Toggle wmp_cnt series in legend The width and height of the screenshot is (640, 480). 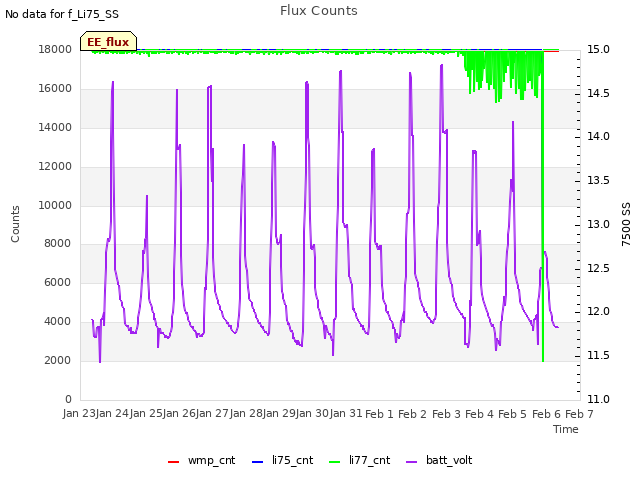tap(202, 460)
